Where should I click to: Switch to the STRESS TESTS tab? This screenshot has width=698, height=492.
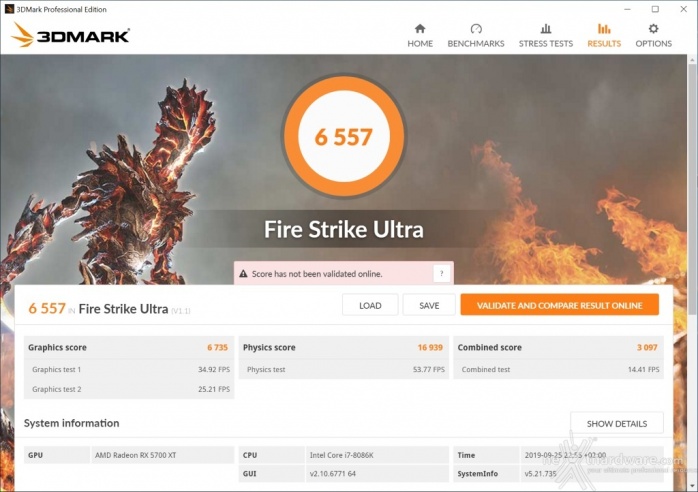point(546,44)
